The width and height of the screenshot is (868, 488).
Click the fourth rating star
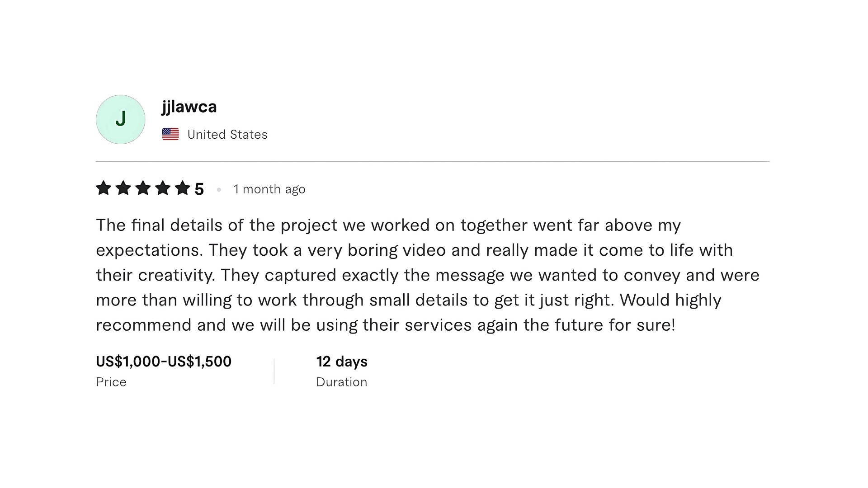[163, 188]
